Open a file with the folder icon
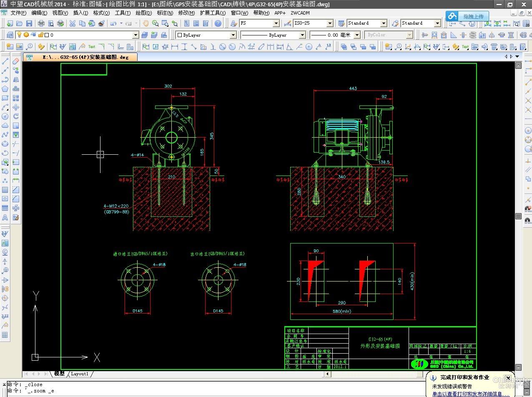 [x=19, y=23]
